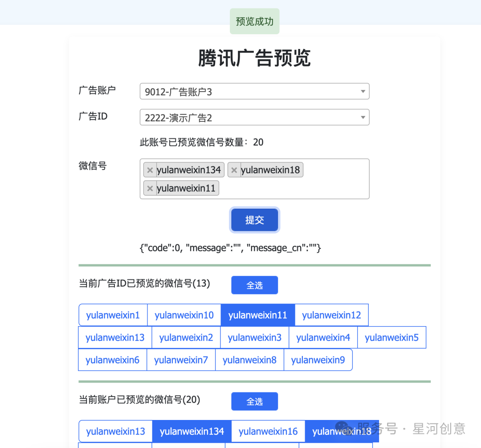
Task: Select yulanweixin8 chip
Action: 249,360
